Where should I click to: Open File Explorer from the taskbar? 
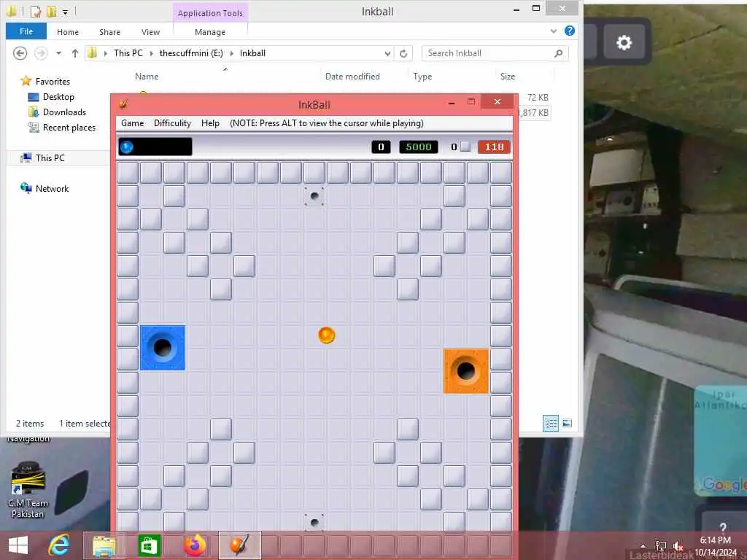104,545
